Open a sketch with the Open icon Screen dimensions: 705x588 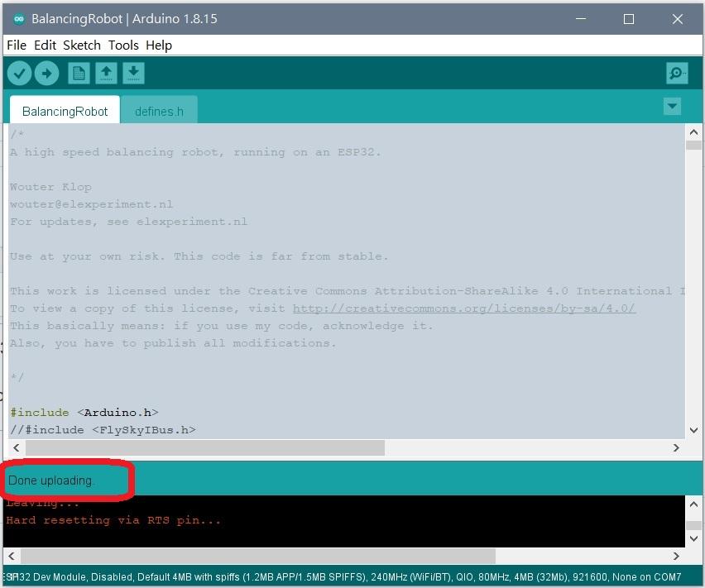(x=106, y=74)
